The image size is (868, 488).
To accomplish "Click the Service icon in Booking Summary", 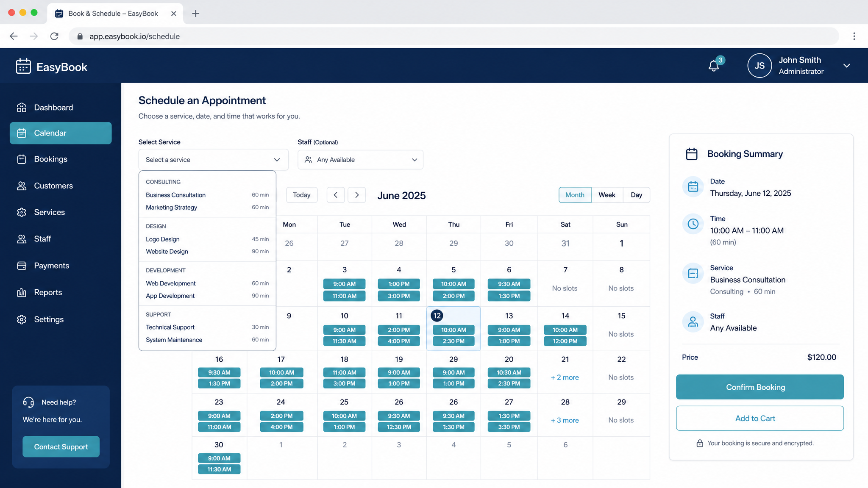I will [693, 273].
